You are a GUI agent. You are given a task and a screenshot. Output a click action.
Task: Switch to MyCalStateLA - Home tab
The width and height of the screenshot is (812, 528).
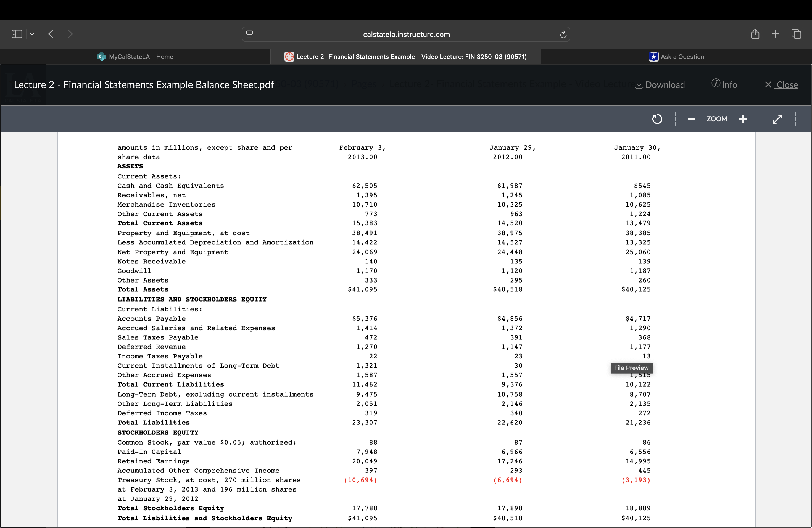pyautogui.click(x=135, y=57)
